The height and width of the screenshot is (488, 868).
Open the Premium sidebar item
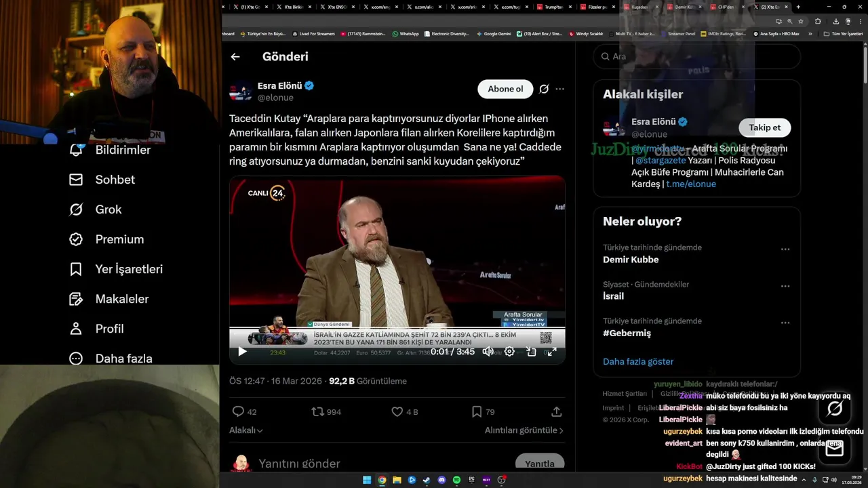point(106,239)
